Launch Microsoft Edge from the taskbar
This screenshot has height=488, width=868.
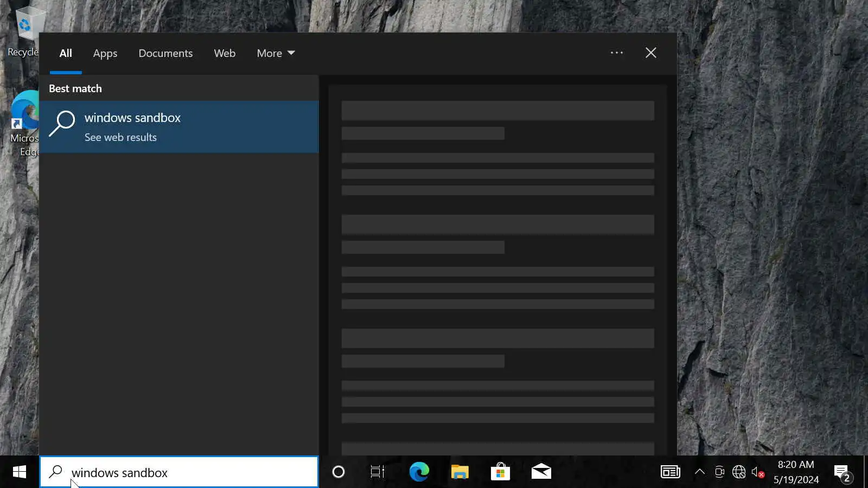click(419, 472)
